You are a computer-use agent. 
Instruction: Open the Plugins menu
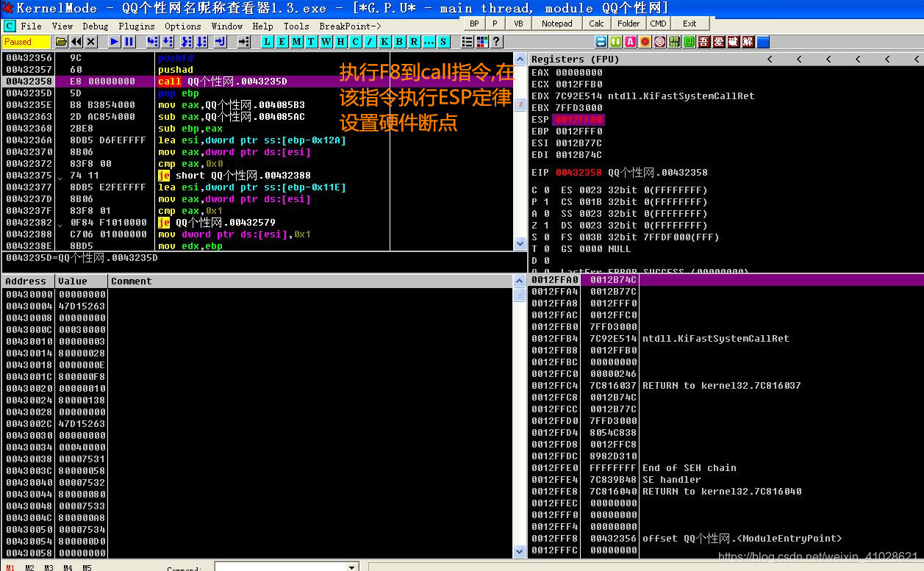click(x=137, y=26)
